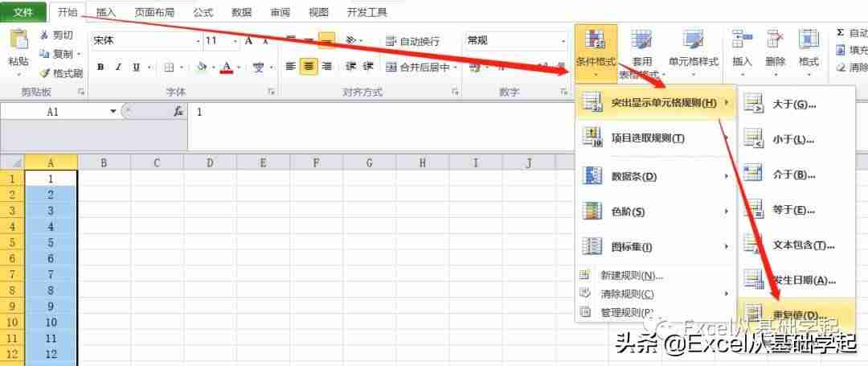Choose the 等于 equal to rule
This screenshot has width=868, height=366.
coord(796,211)
